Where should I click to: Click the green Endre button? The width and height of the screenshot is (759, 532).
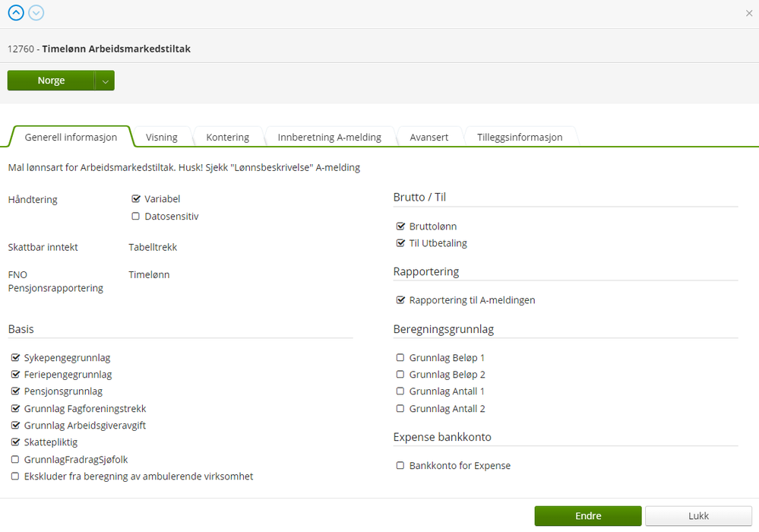pyautogui.click(x=588, y=516)
